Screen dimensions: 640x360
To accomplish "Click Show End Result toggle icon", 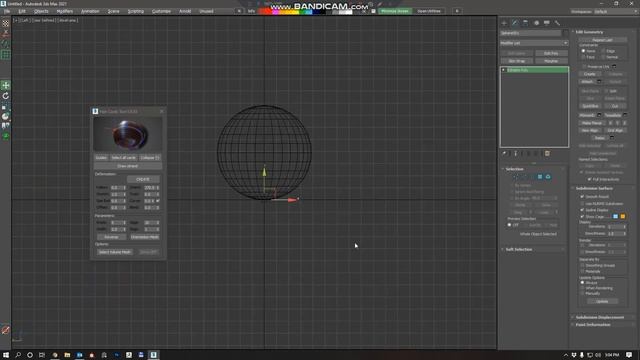I will [x=516, y=153].
